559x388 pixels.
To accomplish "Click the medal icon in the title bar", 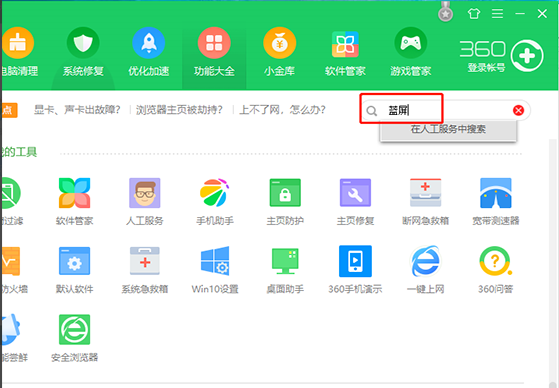I will 445,11.
